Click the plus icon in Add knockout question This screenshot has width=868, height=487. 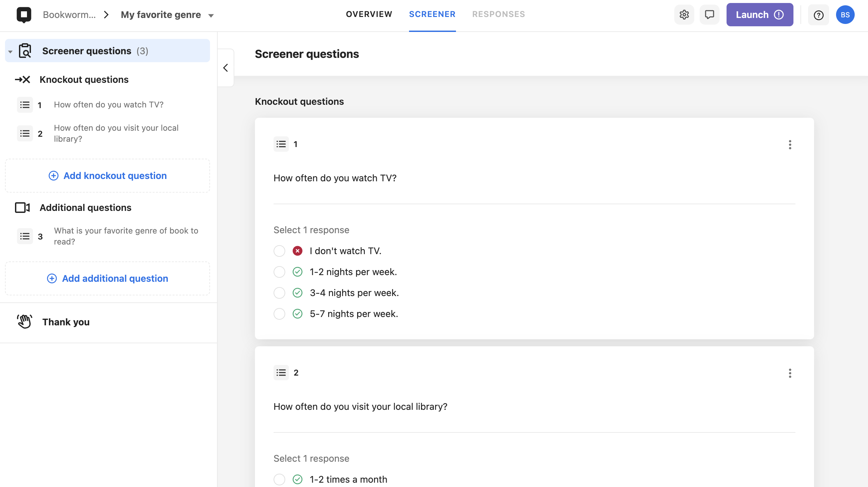(54, 176)
